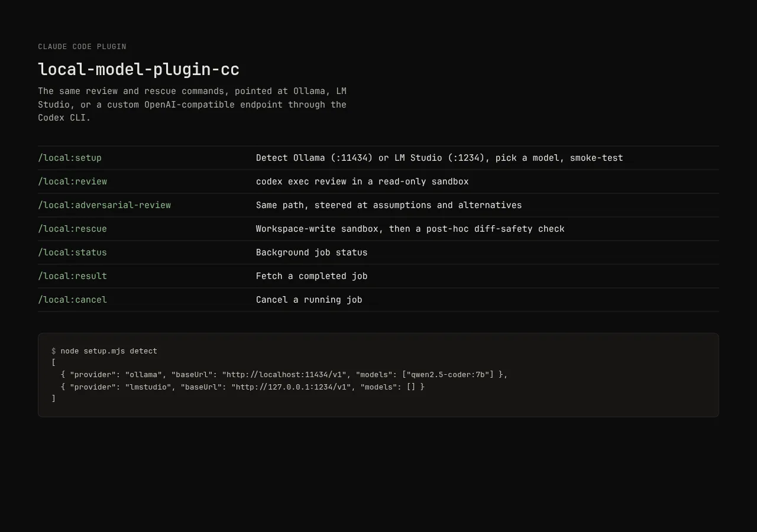Click the ollama provider JSON line

coord(284,375)
